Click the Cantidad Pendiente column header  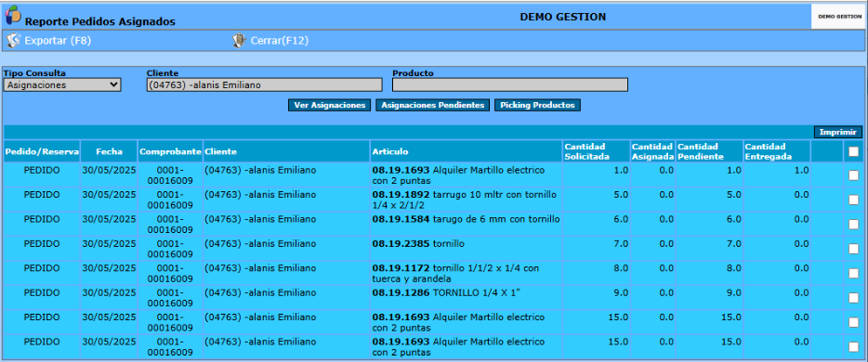click(709, 151)
